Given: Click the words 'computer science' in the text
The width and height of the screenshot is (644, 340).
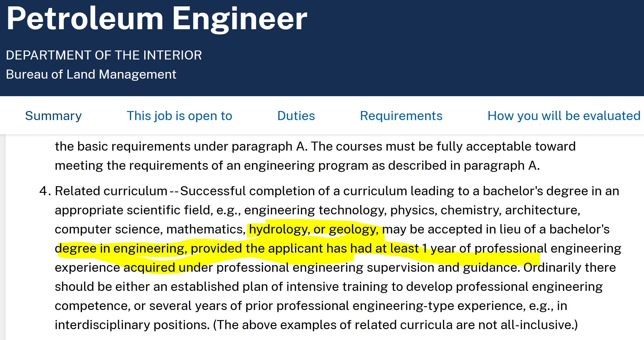Looking at the screenshot, I should 109,229.
